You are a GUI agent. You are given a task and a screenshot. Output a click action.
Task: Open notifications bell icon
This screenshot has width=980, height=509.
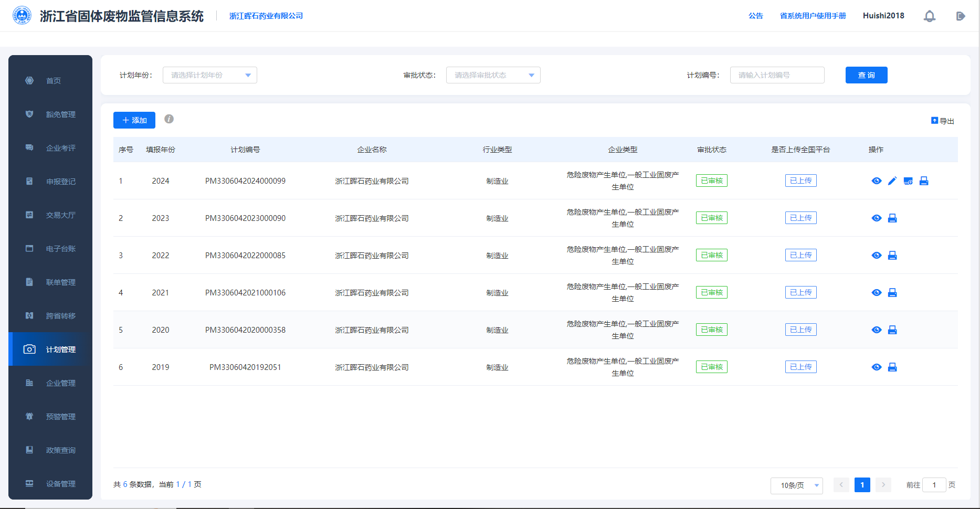coord(930,16)
